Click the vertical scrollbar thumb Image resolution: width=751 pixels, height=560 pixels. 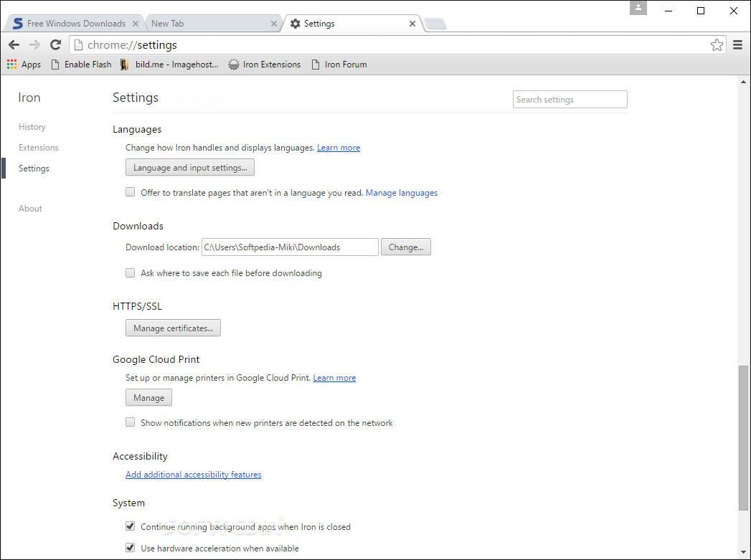743,438
